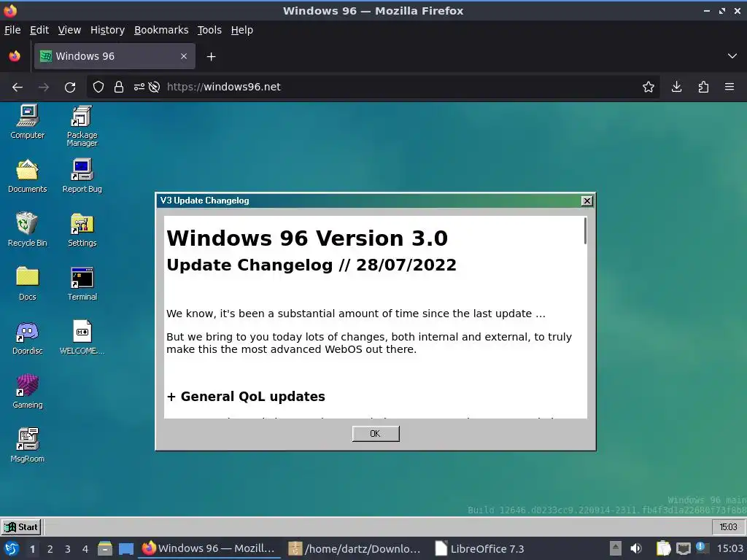
Task: Open the tracking protection shield icon
Action: pos(98,87)
